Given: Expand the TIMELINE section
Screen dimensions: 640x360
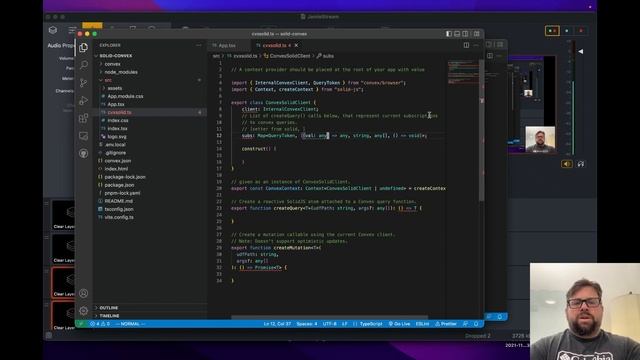Looking at the screenshot, I should pyautogui.click(x=109, y=316).
